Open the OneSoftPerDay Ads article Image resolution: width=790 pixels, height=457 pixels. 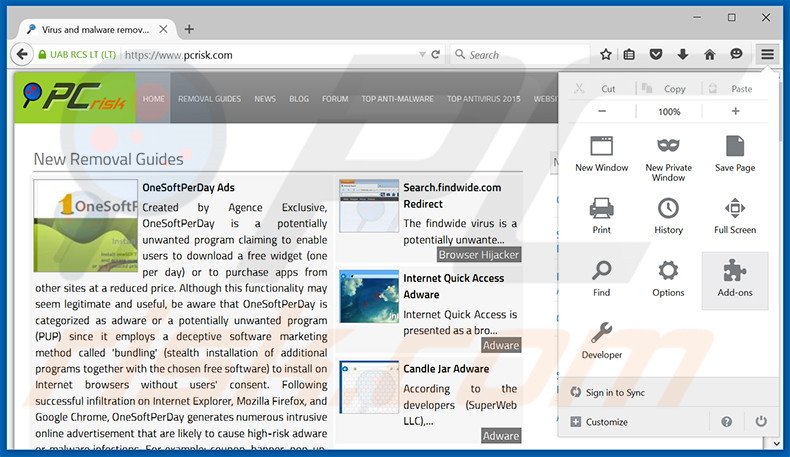pos(188,187)
